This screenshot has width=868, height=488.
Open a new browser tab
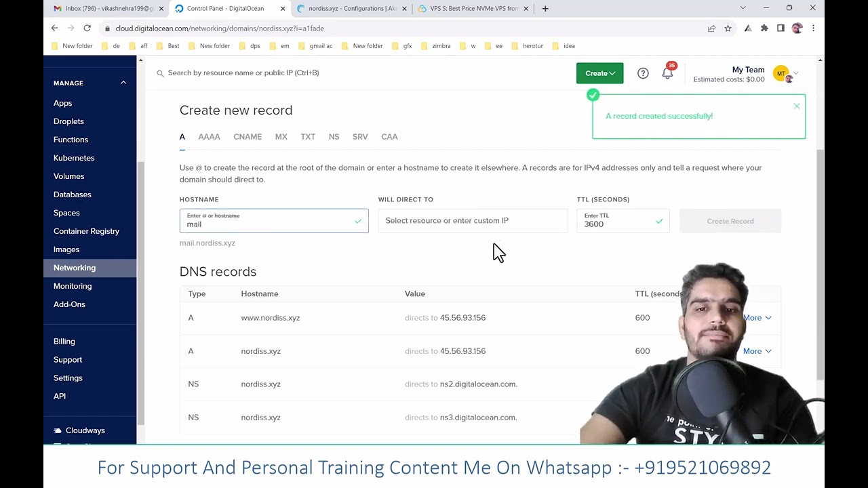pyautogui.click(x=545, y=9)
